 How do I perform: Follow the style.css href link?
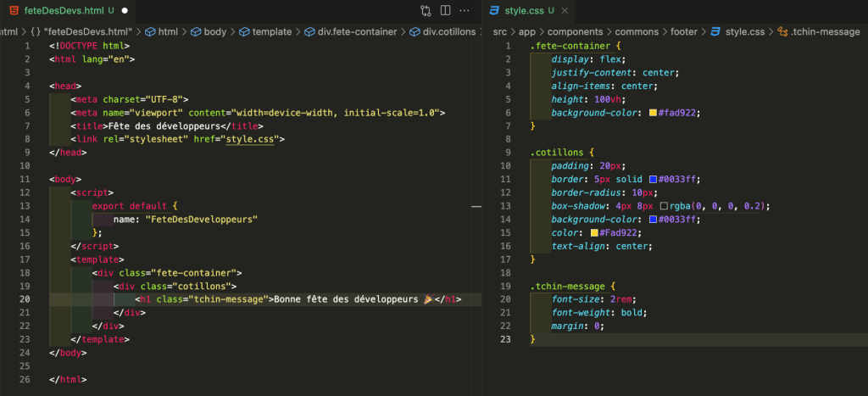[248, 139]
